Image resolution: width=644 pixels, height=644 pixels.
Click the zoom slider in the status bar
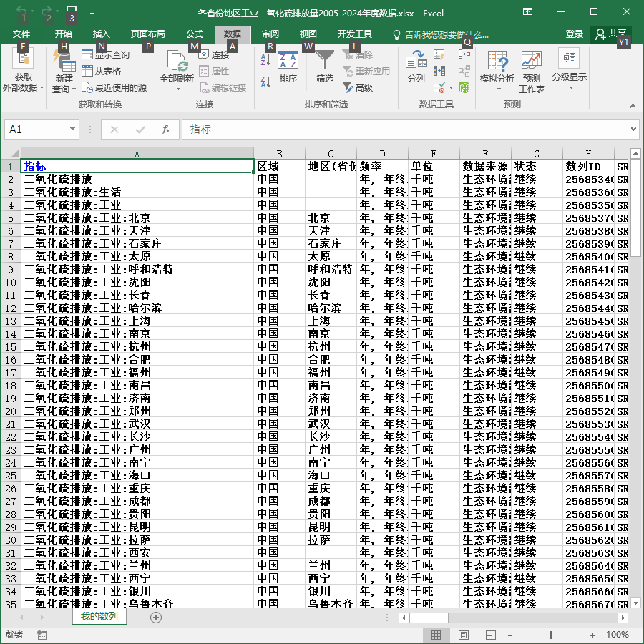click(550, 635)
